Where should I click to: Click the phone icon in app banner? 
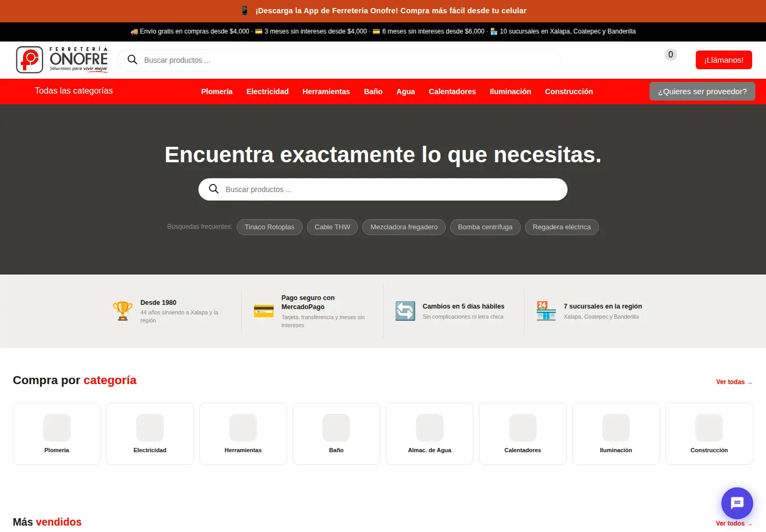tap(245, 11)
